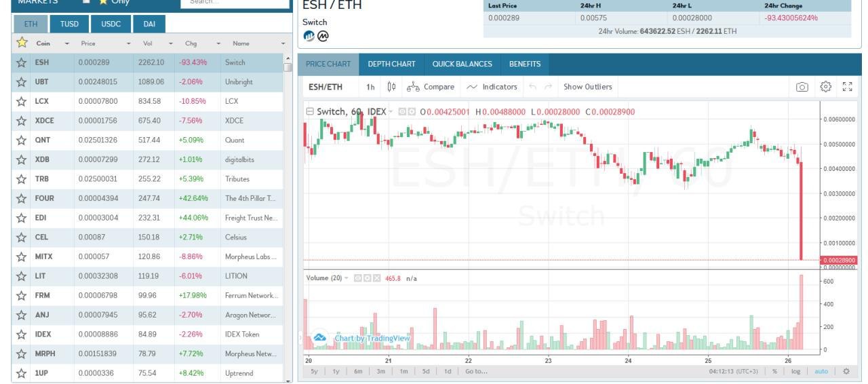Switch to the USDC markets tab
Image resolution: width=868 pixels, height=384 pixels.
click(x=111, y=24)
